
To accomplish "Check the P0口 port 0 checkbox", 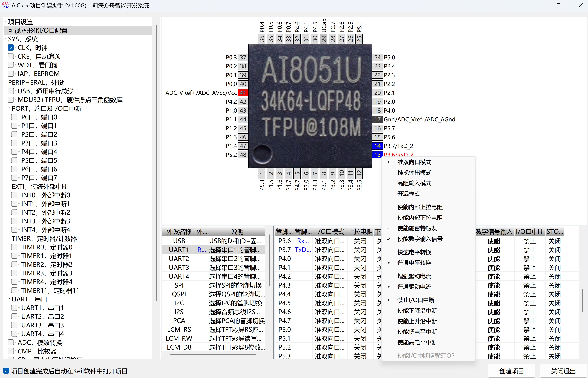I will point(14,117).
